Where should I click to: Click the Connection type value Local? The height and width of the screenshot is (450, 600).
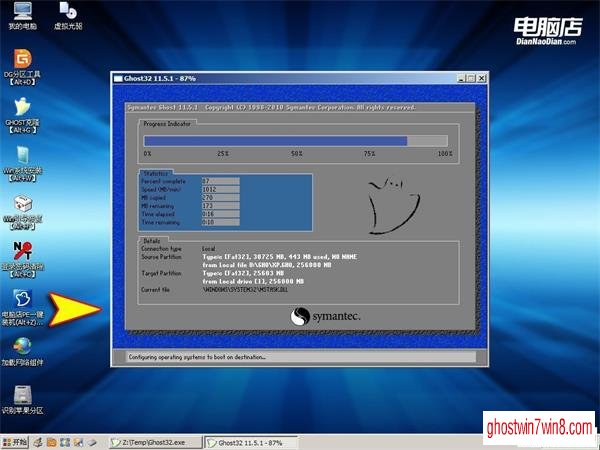(x=209, y=249)
